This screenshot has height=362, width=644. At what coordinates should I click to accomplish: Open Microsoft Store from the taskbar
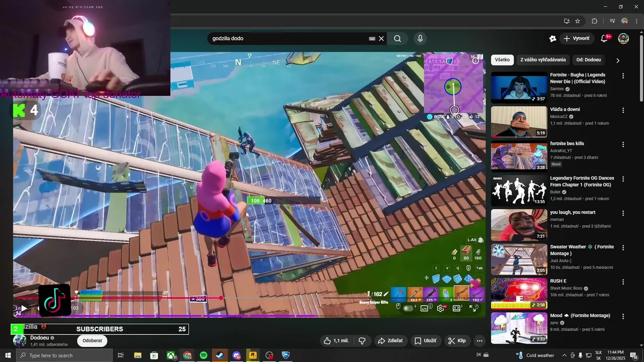tap(154, 355)
